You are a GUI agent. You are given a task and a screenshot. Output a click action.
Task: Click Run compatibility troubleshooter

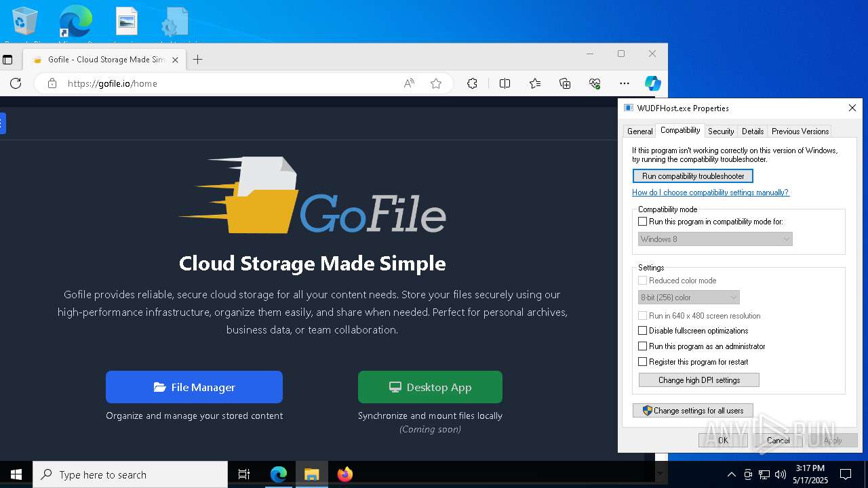pos(693,176)
